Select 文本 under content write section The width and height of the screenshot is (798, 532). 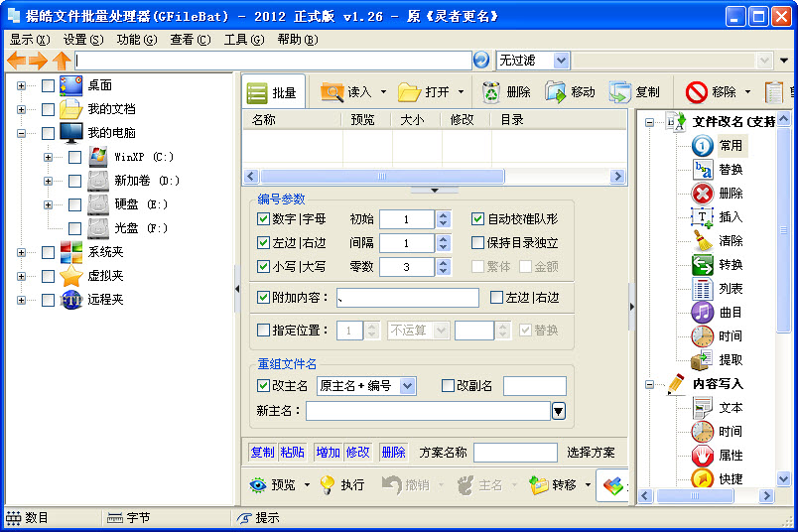[x=731, y=408]
